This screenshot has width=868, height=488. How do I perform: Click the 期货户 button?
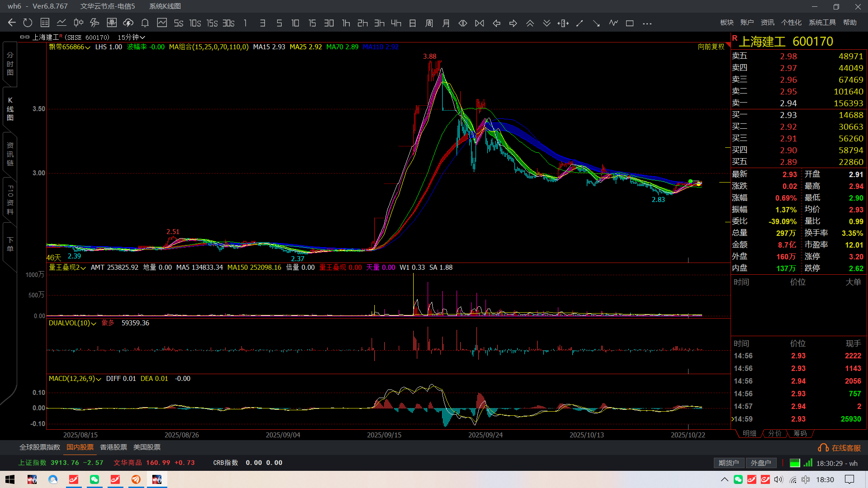pos(729,463)
